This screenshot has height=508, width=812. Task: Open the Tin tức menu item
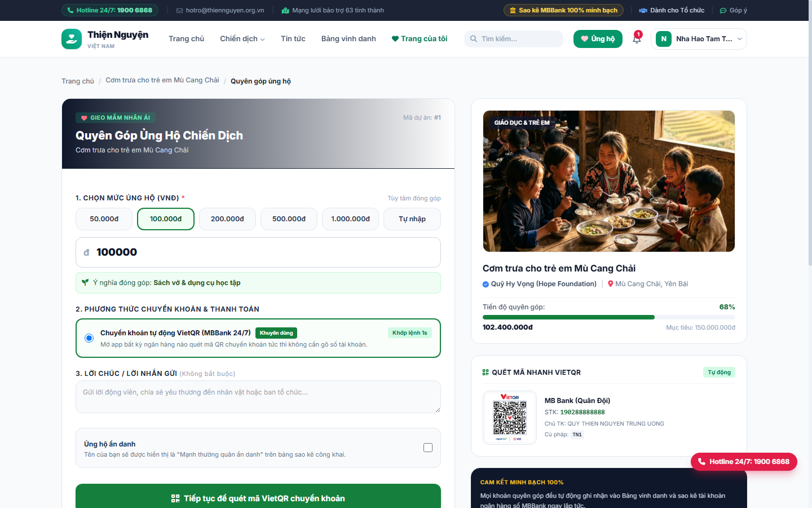click(293, 39)
